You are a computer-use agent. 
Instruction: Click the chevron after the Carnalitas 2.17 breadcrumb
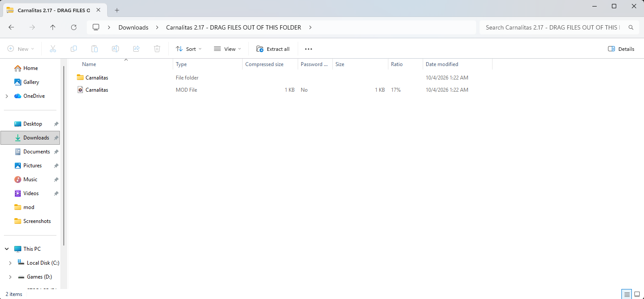[310, 27]
